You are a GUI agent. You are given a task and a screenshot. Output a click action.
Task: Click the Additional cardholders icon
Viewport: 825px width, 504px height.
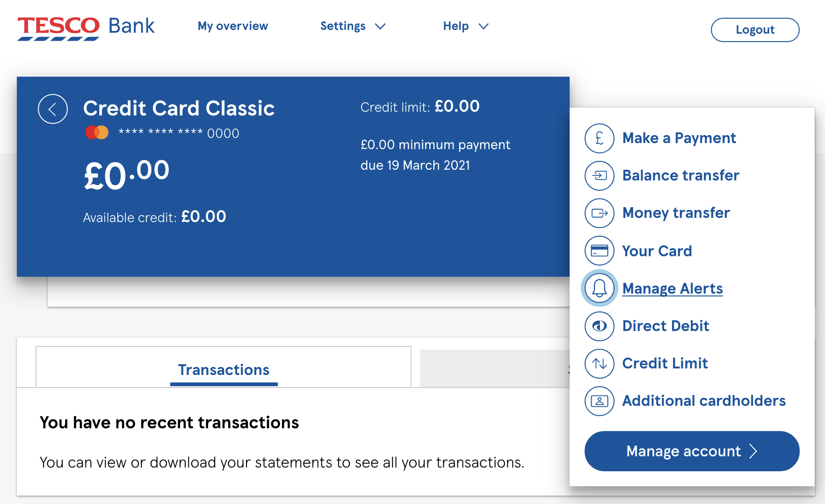point(599,401)
